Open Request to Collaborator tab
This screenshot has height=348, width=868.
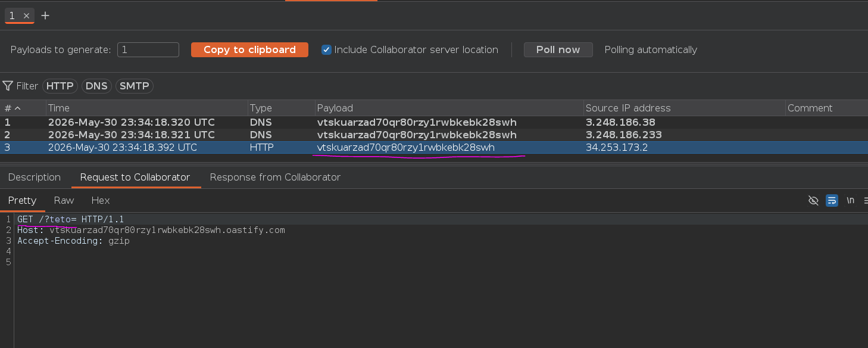click(135, 177)
